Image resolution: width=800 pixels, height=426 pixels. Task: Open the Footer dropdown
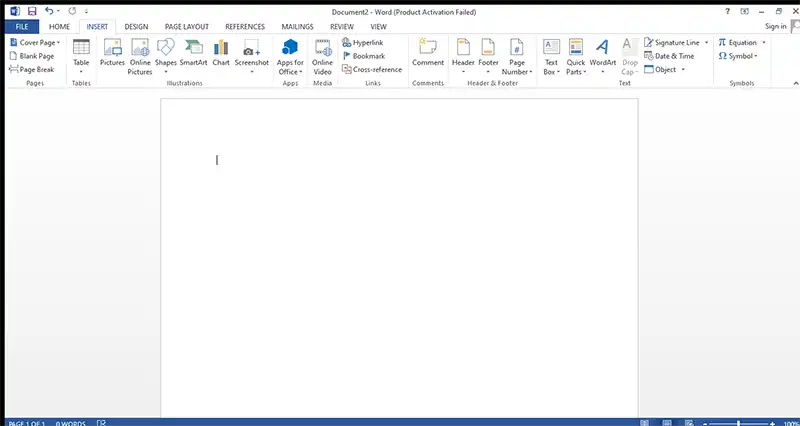tap(488, 57)
